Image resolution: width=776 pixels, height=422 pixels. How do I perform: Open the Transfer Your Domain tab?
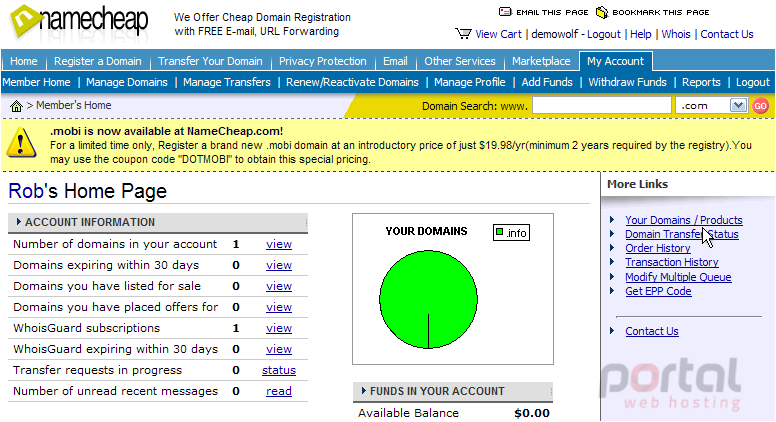[210, 61]
